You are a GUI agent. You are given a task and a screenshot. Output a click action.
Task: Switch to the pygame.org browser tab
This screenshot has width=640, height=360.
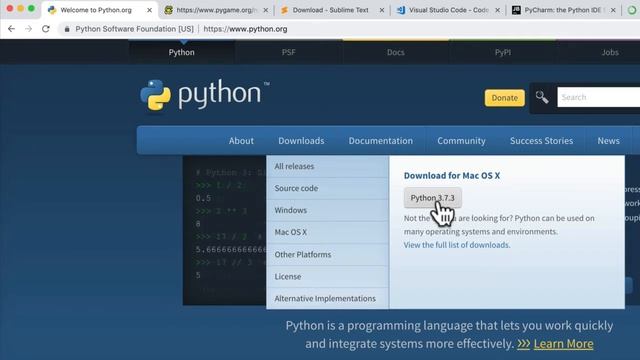pyautogui.click(x=215, y=10)
